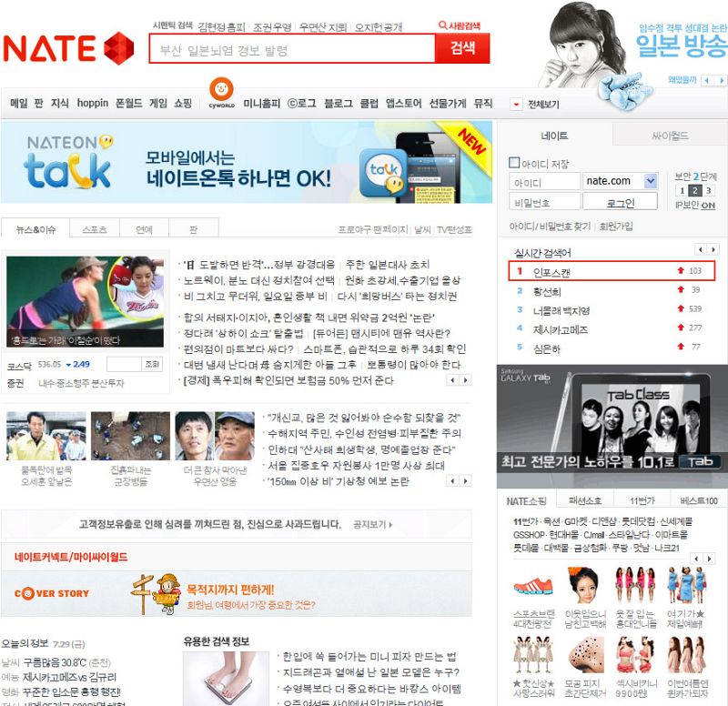Expand the 공지보기 notice link
This screenshot has height=706, width=728.
(375, 525)
